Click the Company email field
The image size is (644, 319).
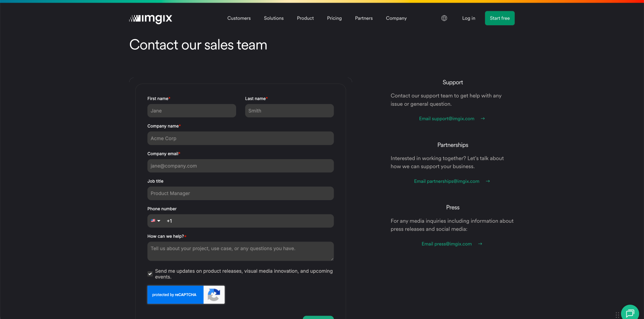pyautogui.click(x=241, y=166)
